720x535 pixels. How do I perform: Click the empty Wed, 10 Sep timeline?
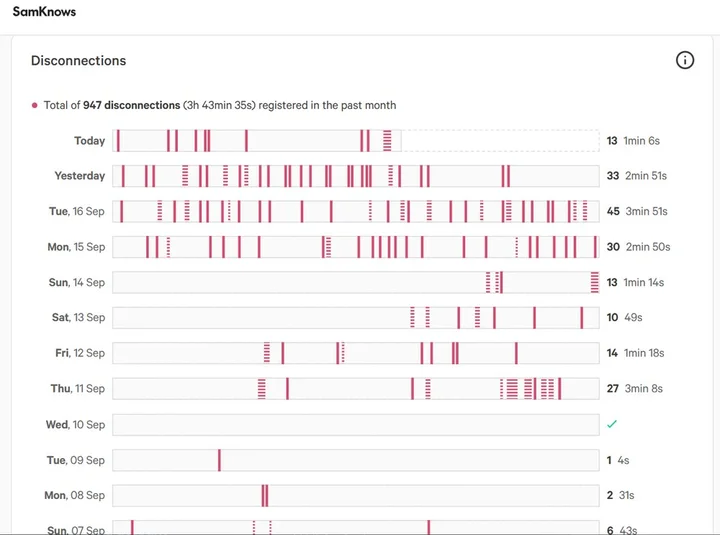[355, 425]
